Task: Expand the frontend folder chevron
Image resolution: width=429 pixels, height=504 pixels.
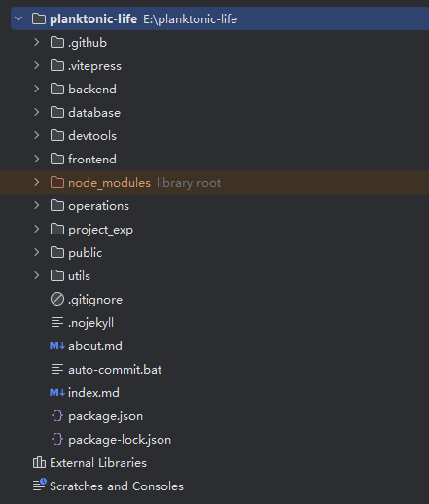Action: (37, 159)
